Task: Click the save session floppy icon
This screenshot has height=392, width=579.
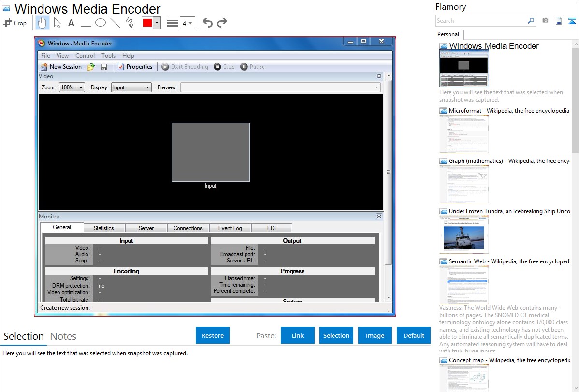Action: (104, 67)
